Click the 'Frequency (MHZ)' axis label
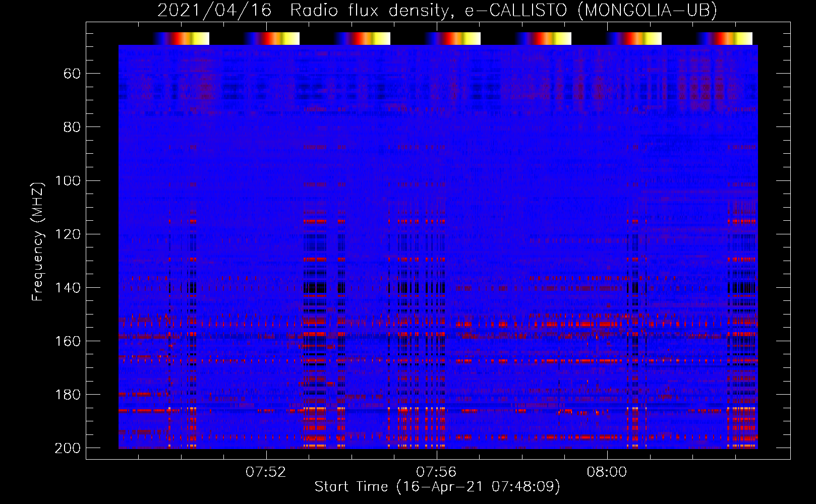Image resolution: width=816 pixels, height=504 pixels. (38, 242)
